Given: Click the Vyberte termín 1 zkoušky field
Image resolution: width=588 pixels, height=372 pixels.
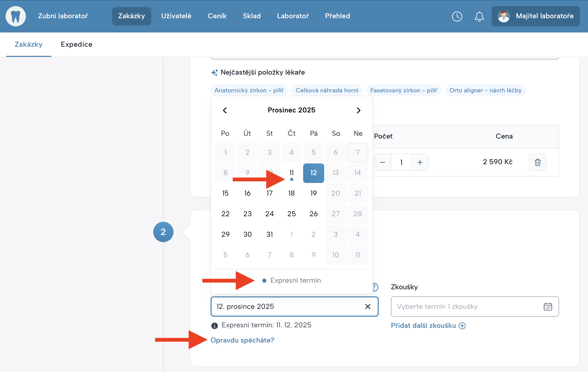Looking at the screenshot, I should tap(467, 307).
